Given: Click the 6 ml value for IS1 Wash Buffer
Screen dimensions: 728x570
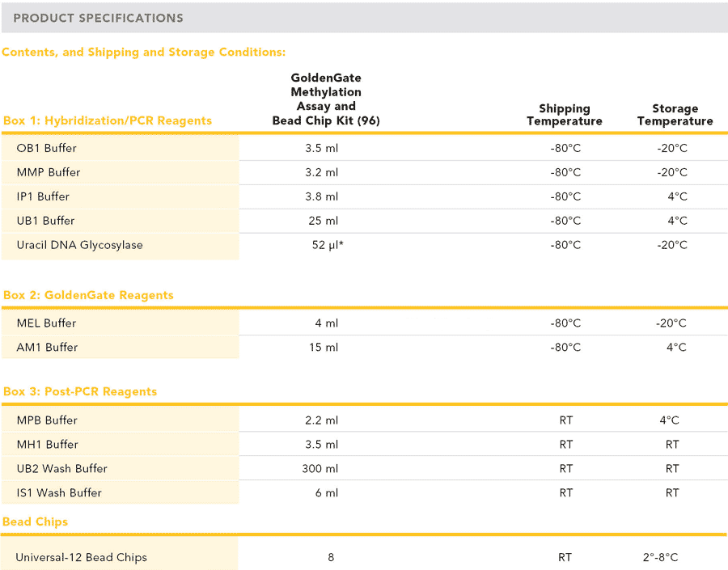Looking at the screenshot, I should point(327,492).
